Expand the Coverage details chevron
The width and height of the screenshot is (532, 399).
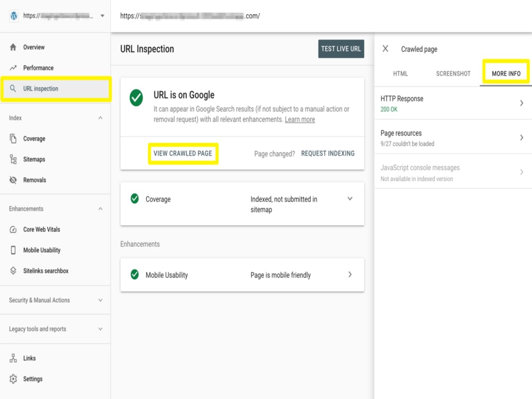[350, 199]
